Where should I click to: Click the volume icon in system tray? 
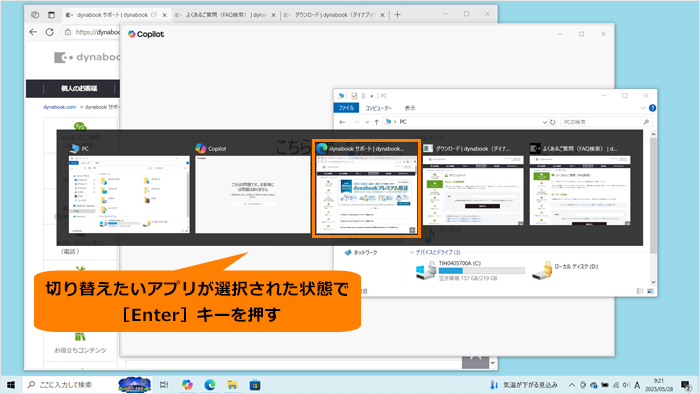pyautogui.click(x=626, y=385)
